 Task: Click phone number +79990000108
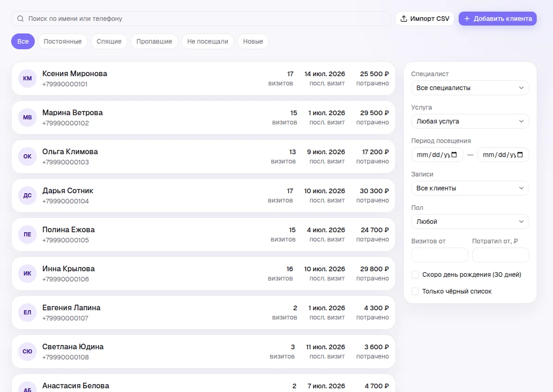point(66,357)
